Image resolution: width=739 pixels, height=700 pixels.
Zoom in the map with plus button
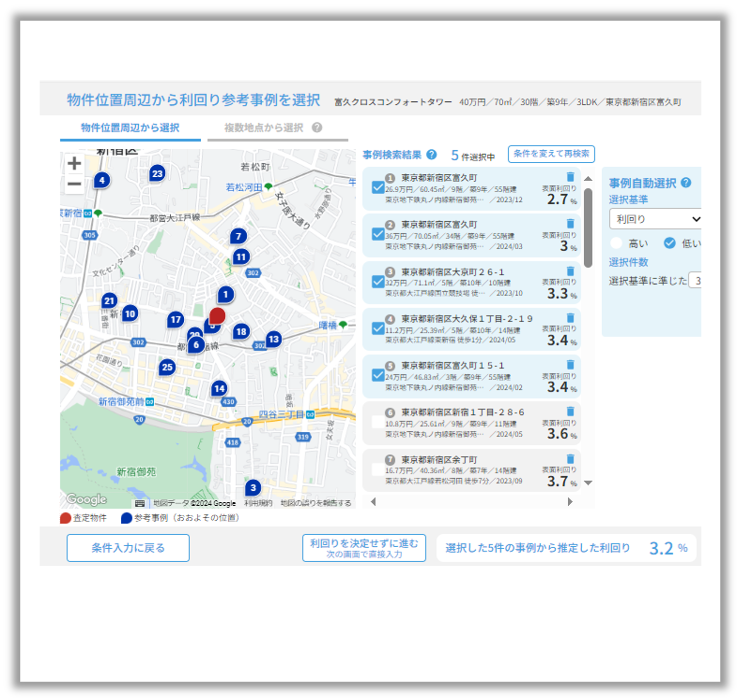pyautogui.click(x=74, y=163)
